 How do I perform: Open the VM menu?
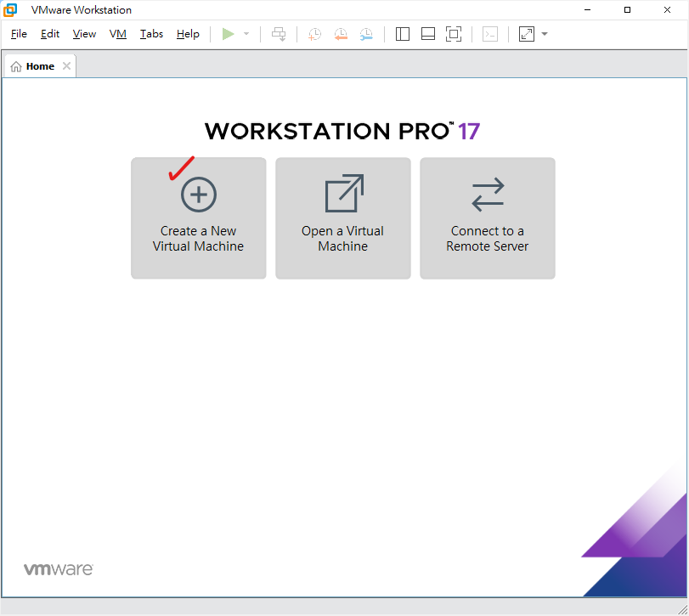(118, 34)
